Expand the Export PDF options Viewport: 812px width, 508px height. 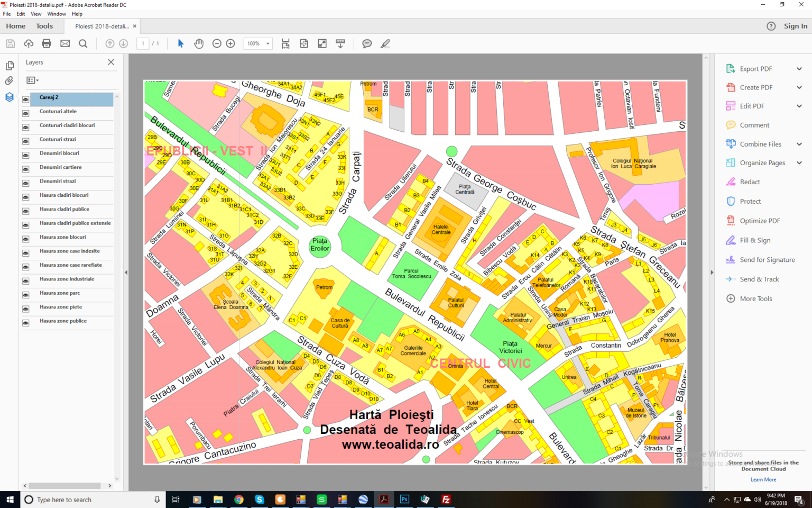799,69
